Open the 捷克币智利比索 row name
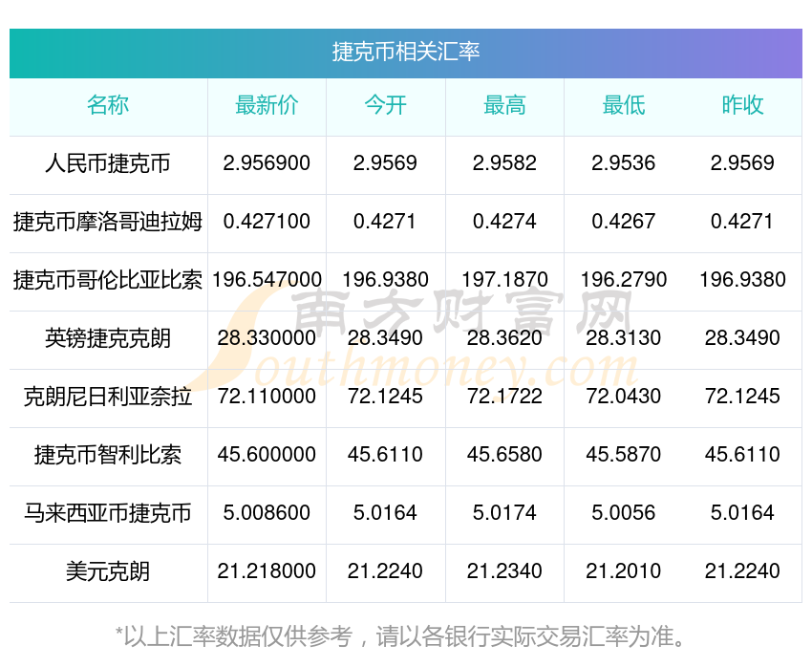Viewport: 812px width, 667px height. pos(108,455)
